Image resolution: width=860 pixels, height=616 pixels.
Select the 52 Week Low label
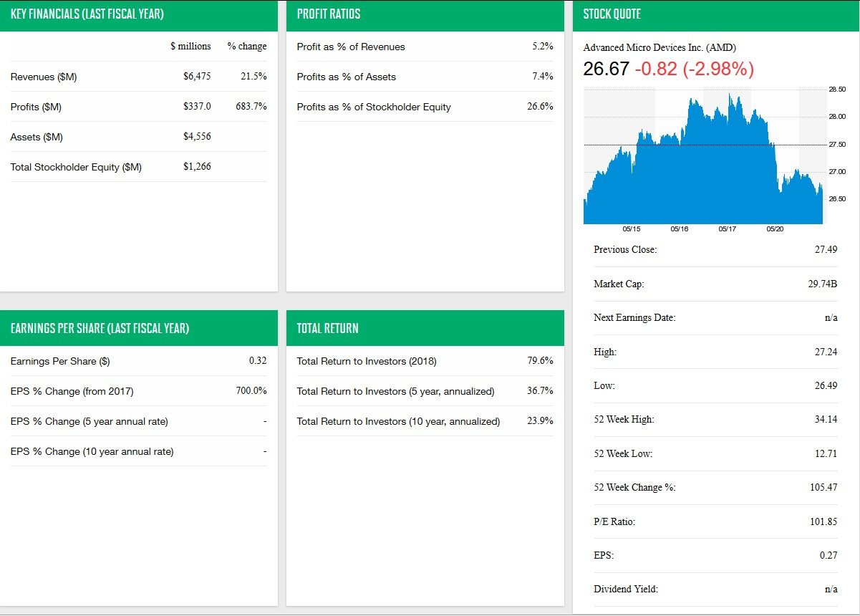pyautogui.click(x=623, y=454)
